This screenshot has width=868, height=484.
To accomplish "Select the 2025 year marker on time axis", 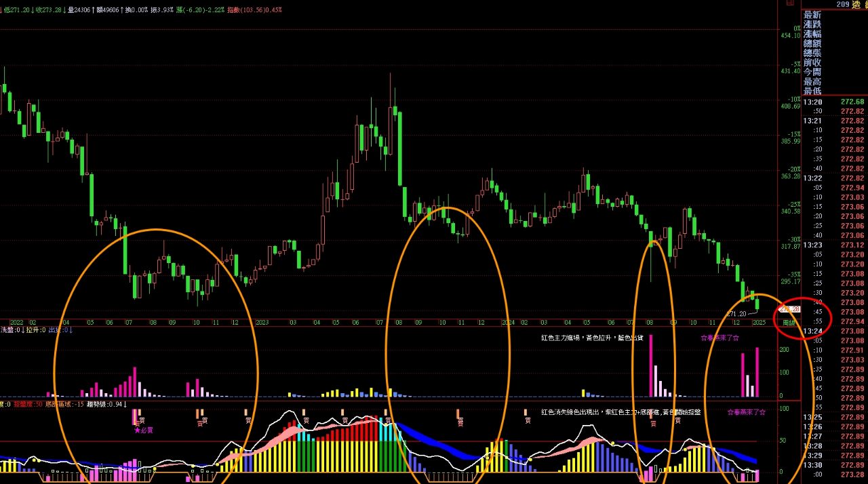I will [x=758, y=323].
